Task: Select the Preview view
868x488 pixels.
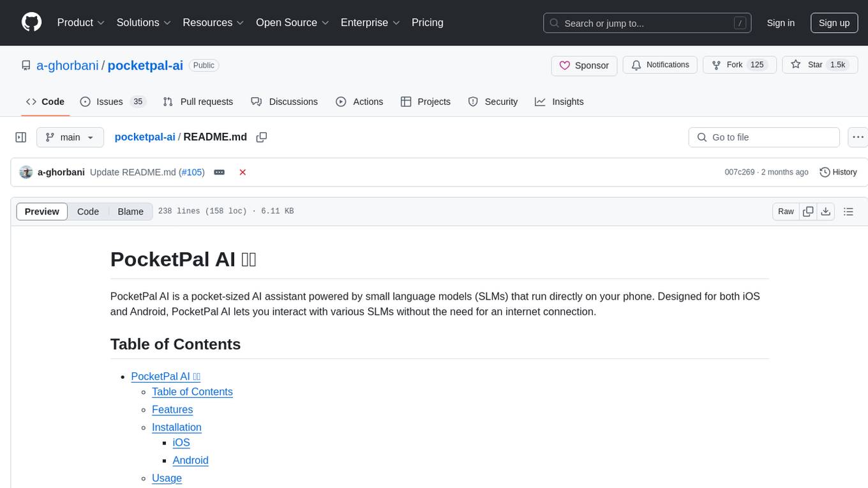Action: tap(42, 211)
